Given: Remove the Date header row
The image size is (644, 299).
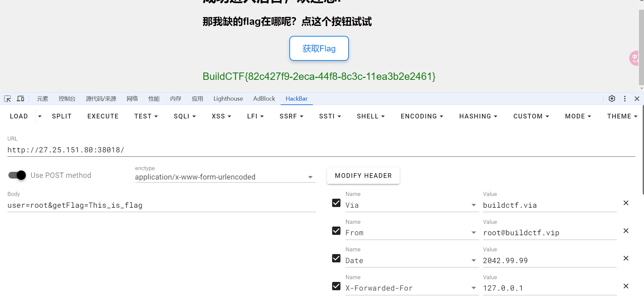Looking at the screenshot, I should point(626,258).
